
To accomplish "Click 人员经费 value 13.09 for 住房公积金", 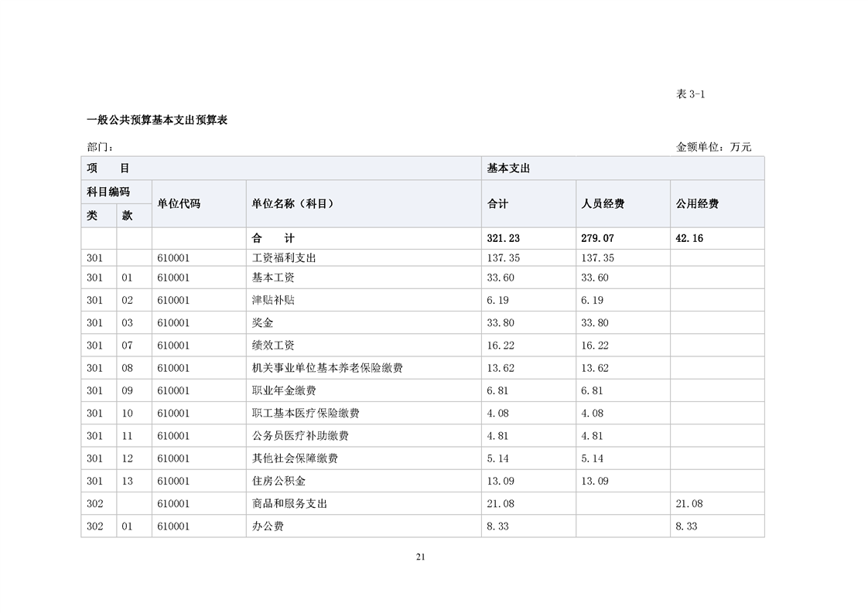I will 595,482.
